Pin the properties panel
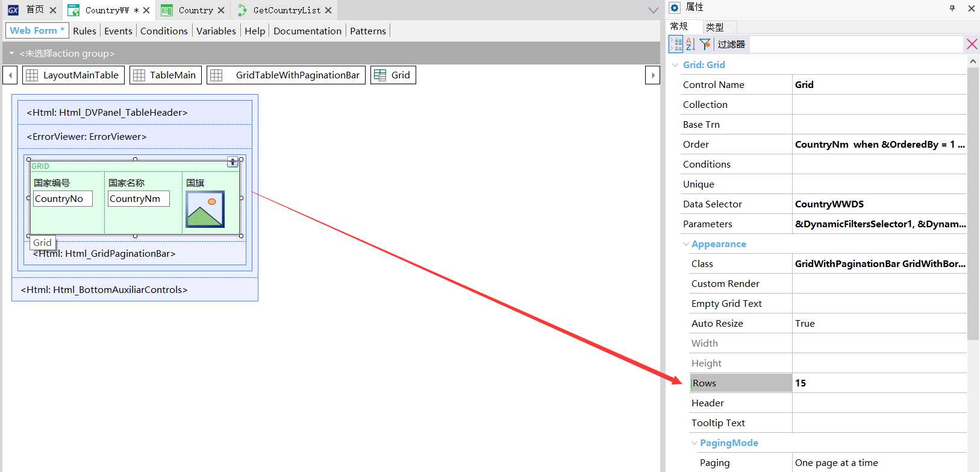This screenshot has height=472, width=980. click(952, 8)
